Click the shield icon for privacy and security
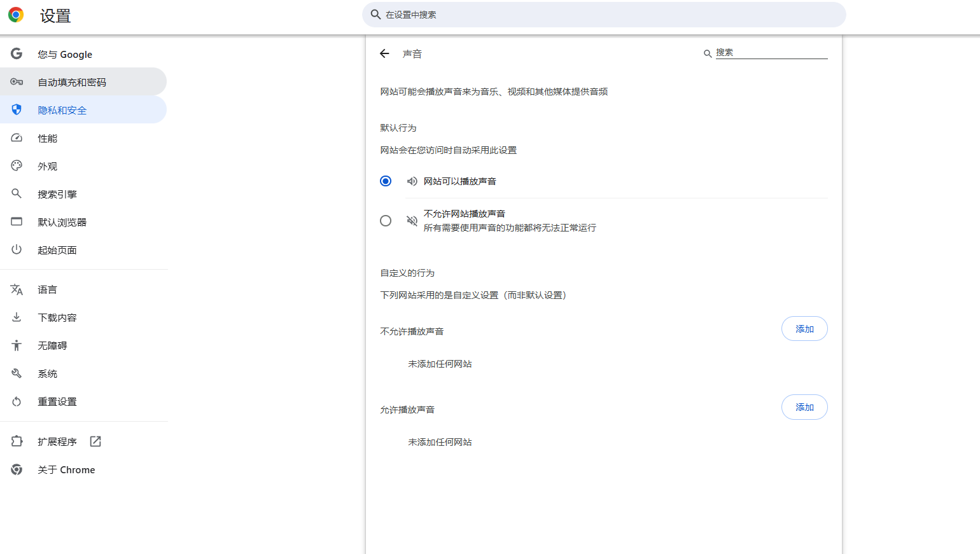The height and width of the screenshot is (554, 980). 17,110
